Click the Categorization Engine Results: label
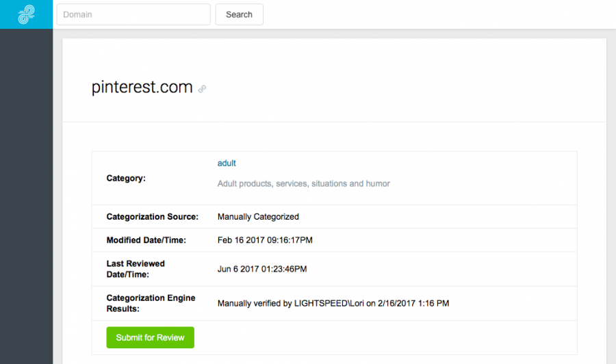The height and width of the screenshot is (364, 616). pos(151,303)
